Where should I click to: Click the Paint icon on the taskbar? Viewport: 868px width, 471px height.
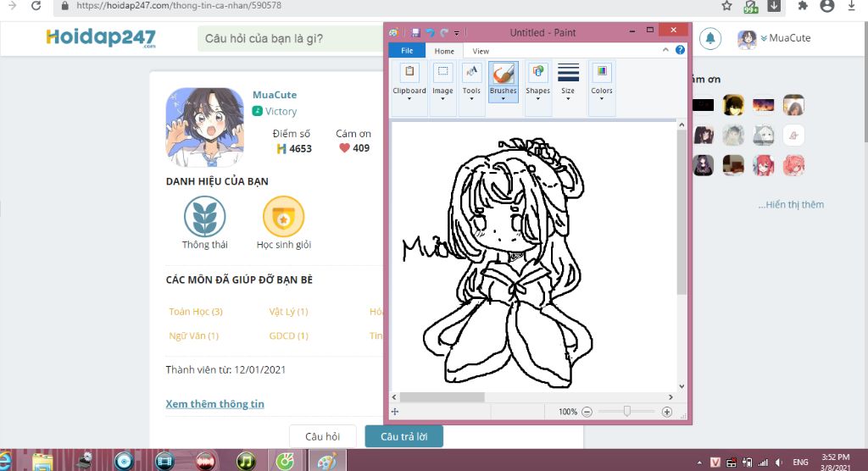pos(326,461)
